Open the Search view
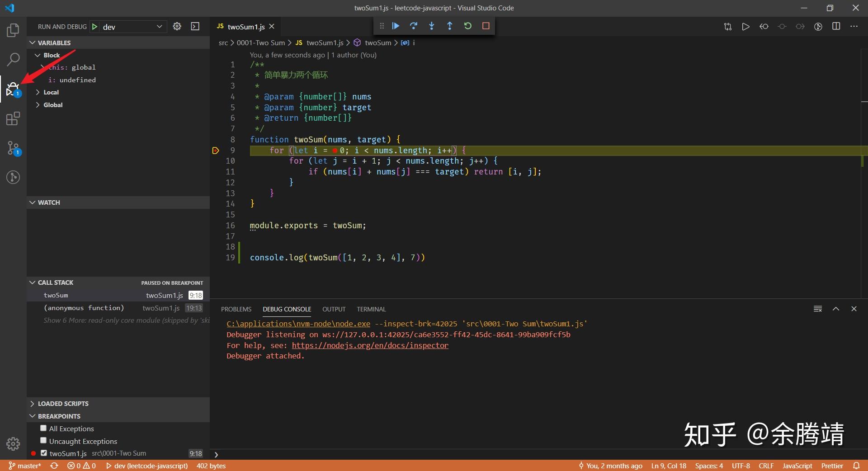This screenshot has width=868, height=471. pos(13,59)
